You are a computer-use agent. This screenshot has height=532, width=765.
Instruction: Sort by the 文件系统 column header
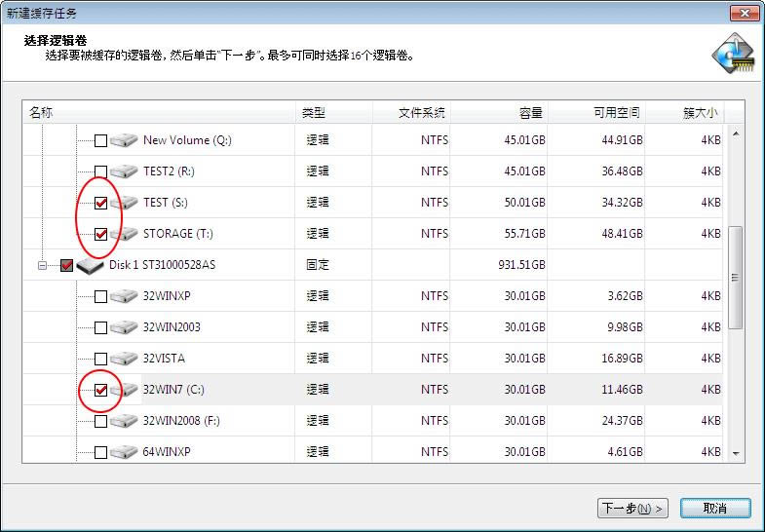(x=411, y=113)
